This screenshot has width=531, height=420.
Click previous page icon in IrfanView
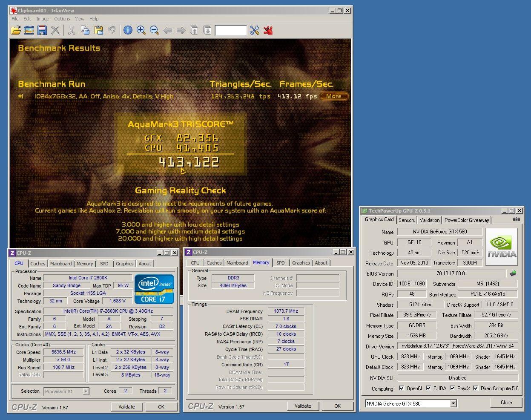[x=194, y=30]
